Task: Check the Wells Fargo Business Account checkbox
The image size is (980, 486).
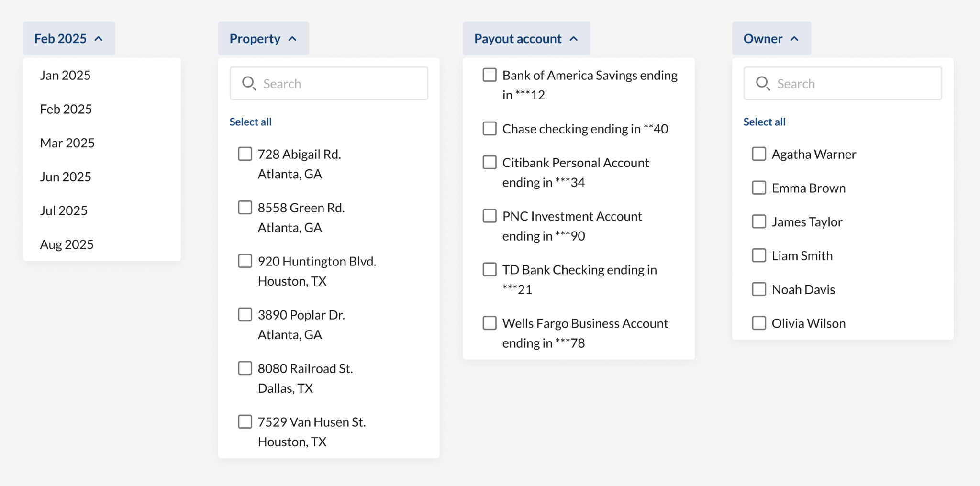Action: [x=490, y=323]
